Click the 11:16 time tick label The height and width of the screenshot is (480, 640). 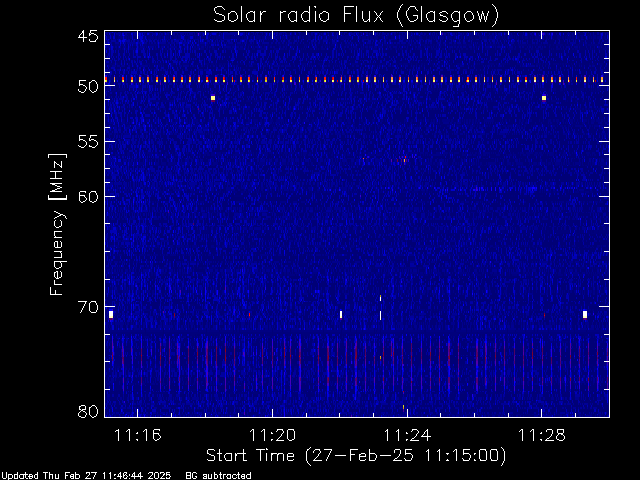pos(138,435)
